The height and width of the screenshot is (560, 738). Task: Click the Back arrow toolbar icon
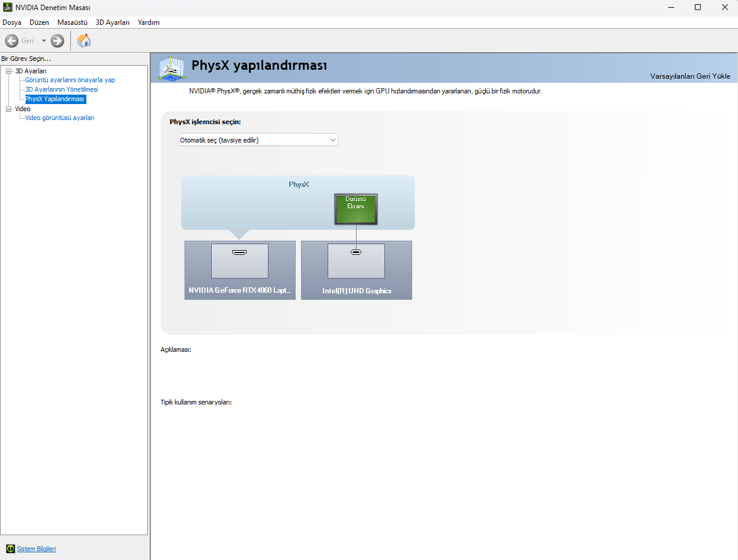(11, 41)
